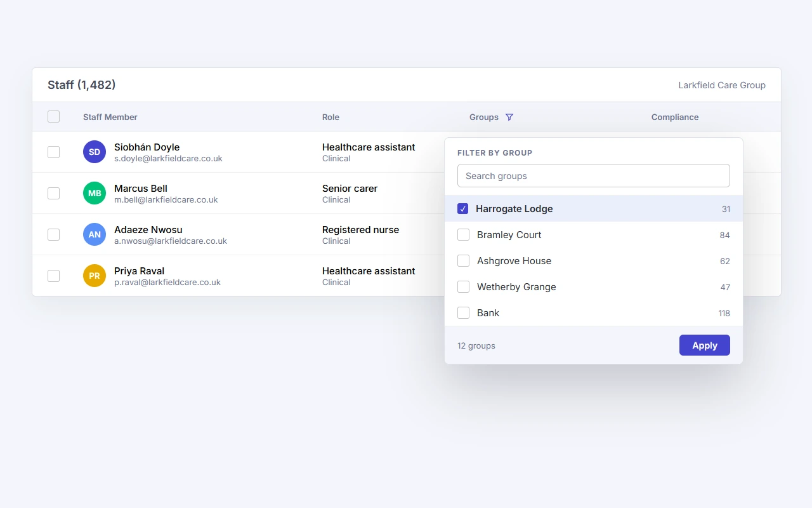Click email m.bell@larkfieldcare.co.uk
The image size is (812, 508).
point(166,199)
